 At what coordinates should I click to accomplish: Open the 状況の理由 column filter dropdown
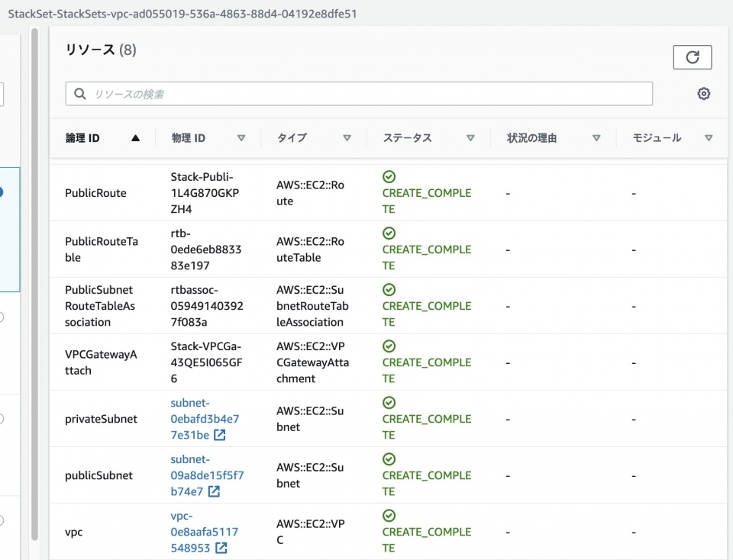pos(596,138)
